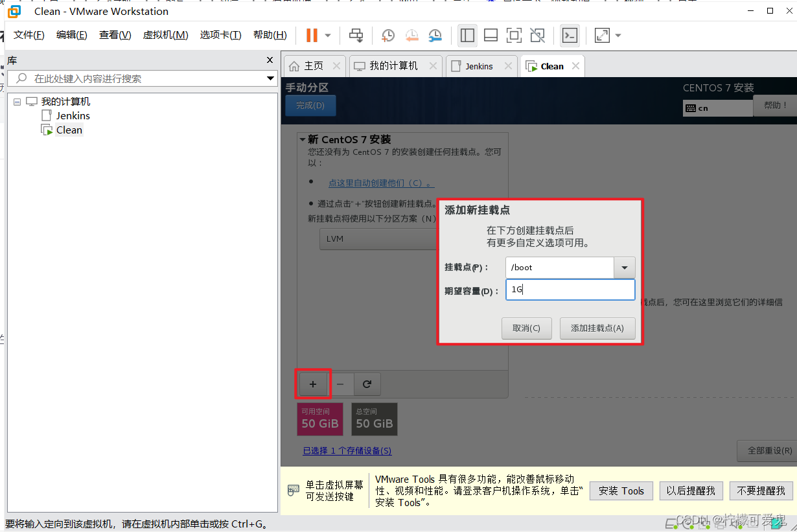Open the LVM partition scheme dropdown
Screen dimensions: 797x532
(x=379, y=238)
